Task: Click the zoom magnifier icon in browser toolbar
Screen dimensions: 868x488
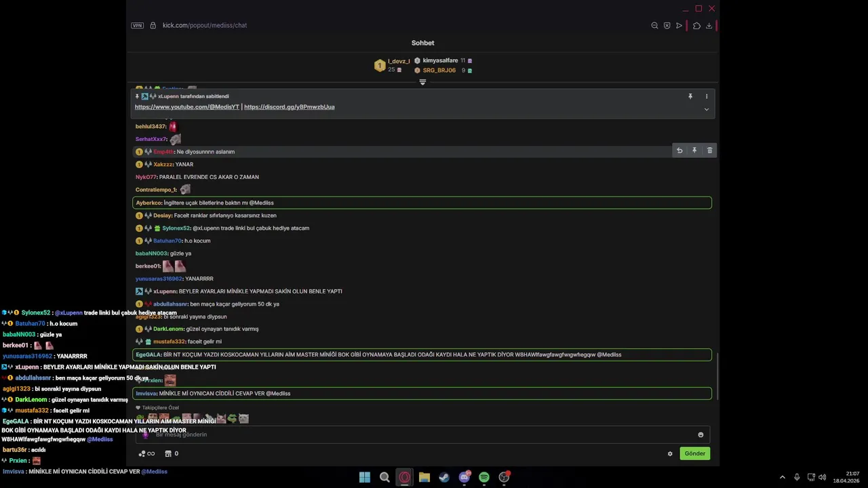Action: tap(654, 26)
